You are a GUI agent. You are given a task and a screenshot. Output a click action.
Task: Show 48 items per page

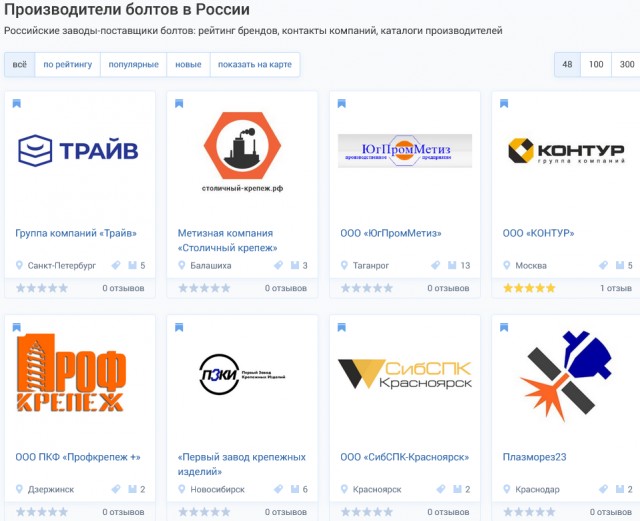tap(567, 65)
